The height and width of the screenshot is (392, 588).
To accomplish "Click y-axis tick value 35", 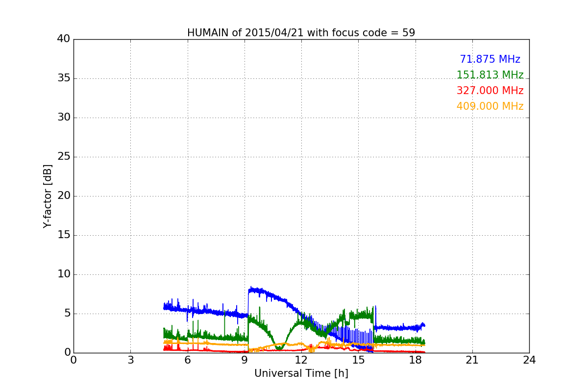I will 64,78.
